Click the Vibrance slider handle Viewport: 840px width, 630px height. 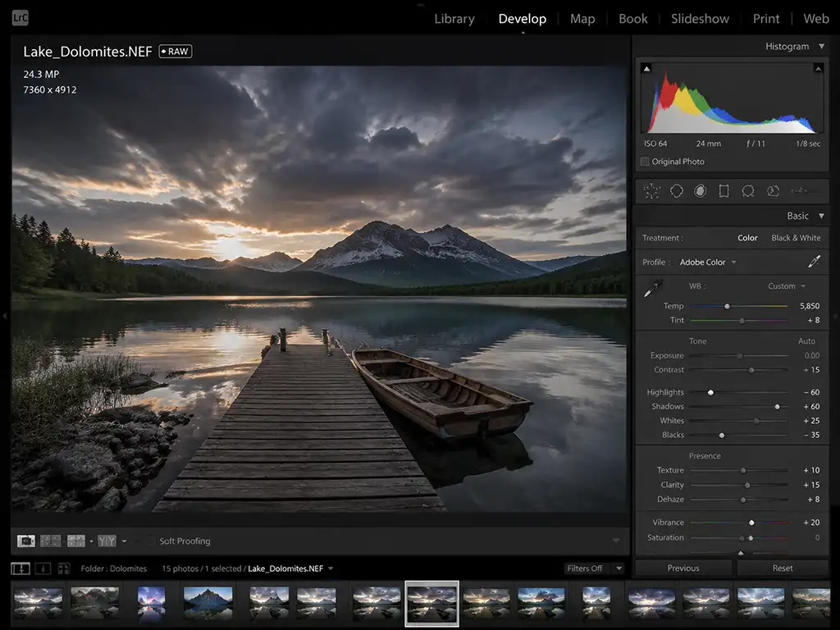pyautogui.click(x=751, y=523)
